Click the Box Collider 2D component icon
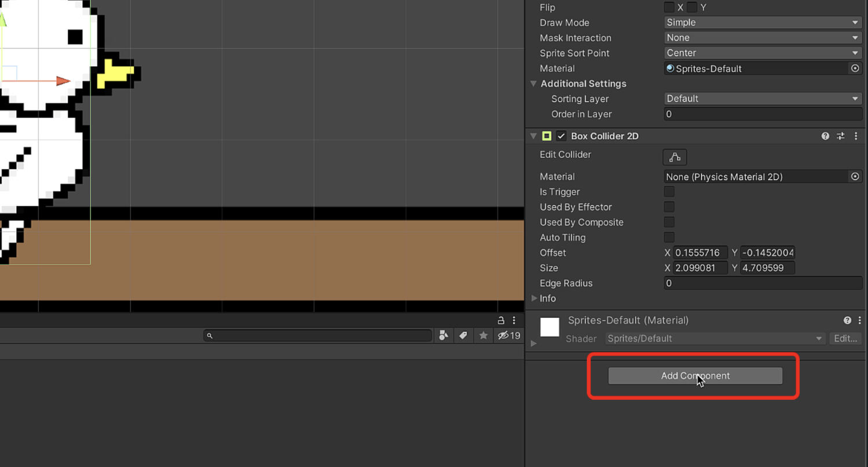The width and height of the screenshot is (868, 467). pyautogui.click(x=547, y=136)
